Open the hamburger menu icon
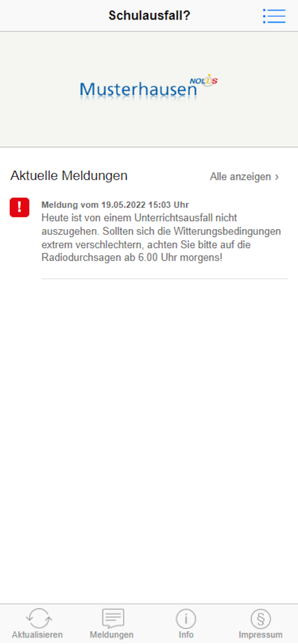The image size is (298, 644). 274,16
